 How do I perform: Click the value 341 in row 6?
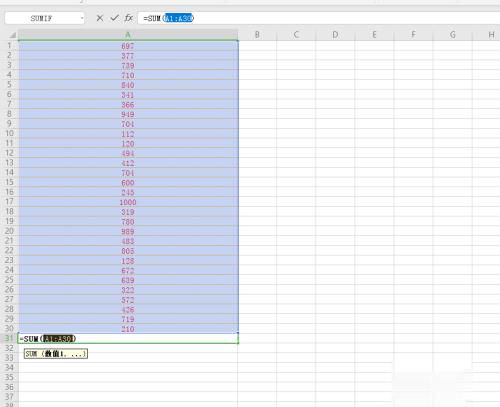point(128,95)
